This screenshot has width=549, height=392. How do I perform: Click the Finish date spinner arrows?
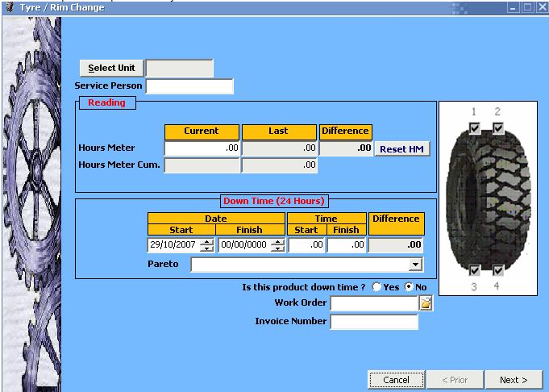[x=277, y=245]
